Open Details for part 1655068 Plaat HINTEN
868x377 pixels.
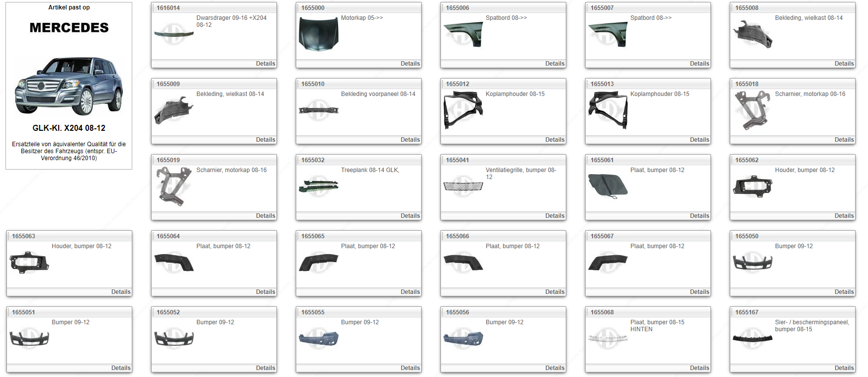click(x=699, y=368)
